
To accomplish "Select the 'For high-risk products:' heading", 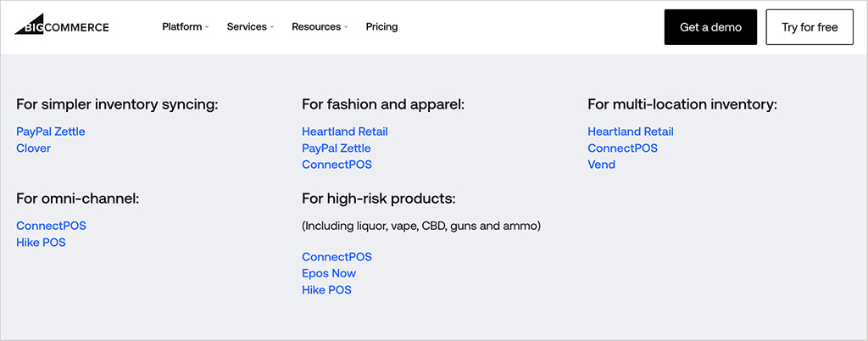I will click(379, 198).
